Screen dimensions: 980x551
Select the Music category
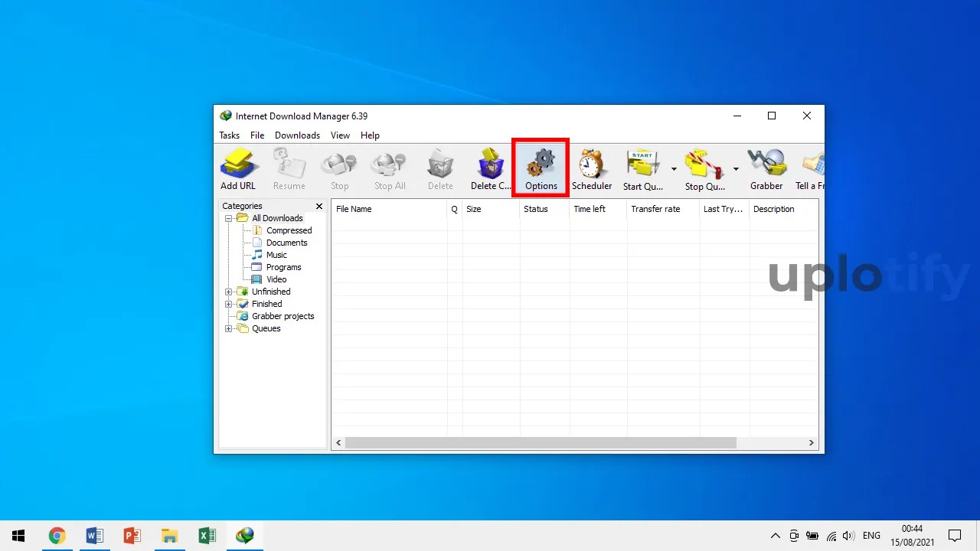276,255
